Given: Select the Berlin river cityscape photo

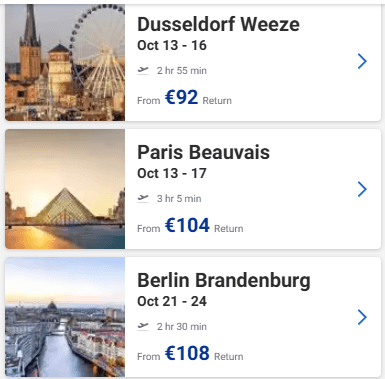Looking at the screenshot, I should click(65, 317).
